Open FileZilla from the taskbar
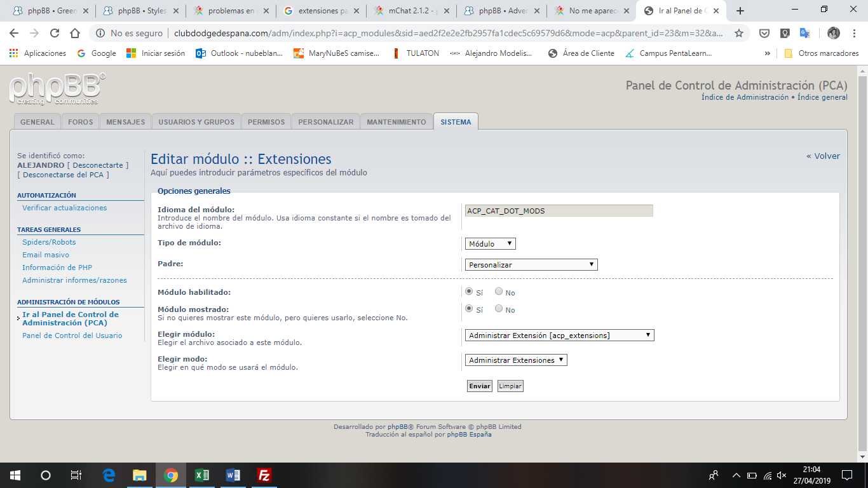The width and height of the screenshot is (868, 488). [264, 475]
